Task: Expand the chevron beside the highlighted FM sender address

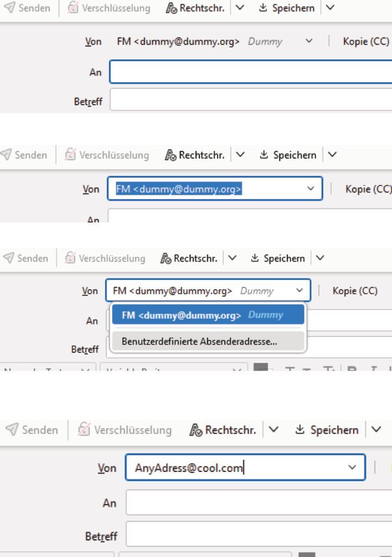Action: point(310,188)
